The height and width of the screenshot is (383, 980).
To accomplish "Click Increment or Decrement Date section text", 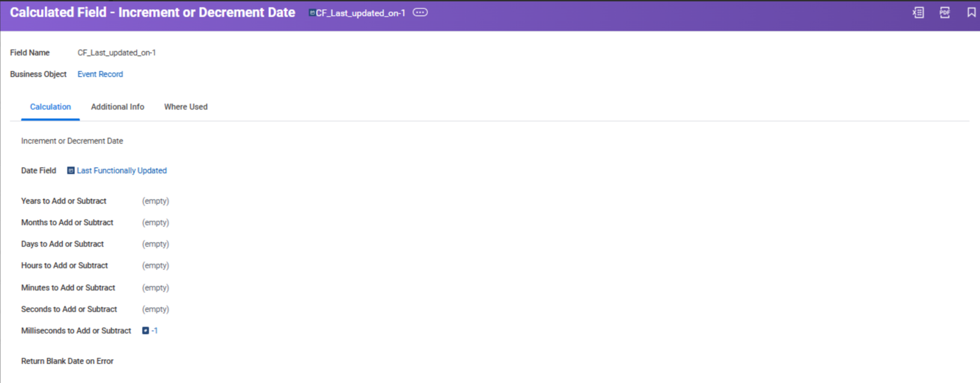I will pos(72,141).
